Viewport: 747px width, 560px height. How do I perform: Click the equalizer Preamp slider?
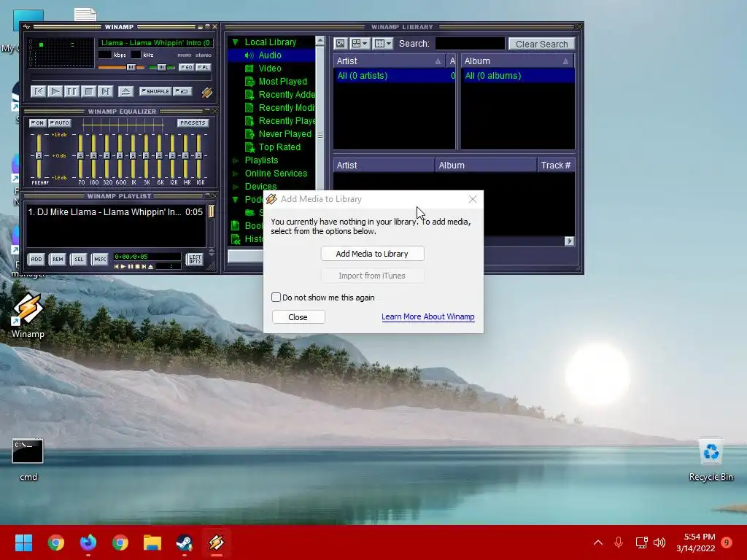39,156
